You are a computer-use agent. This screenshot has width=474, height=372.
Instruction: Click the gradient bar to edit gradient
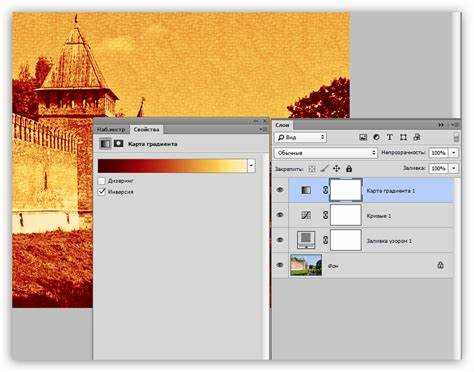tap(173, 166)
